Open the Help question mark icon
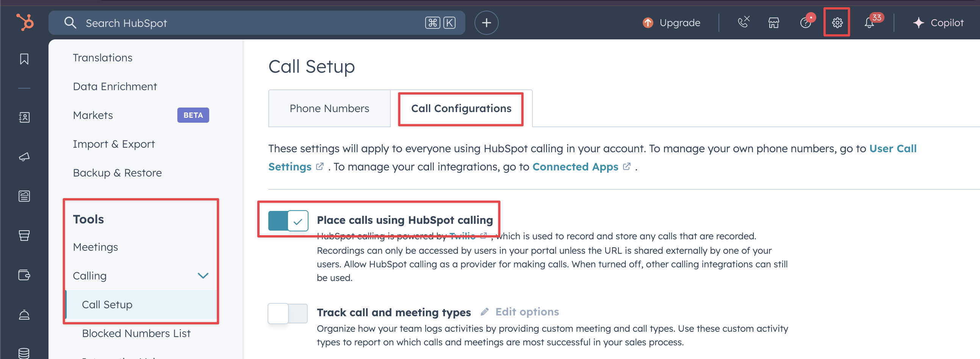The image size is (980, 359). pyautogui.click(x=806, y=23)
